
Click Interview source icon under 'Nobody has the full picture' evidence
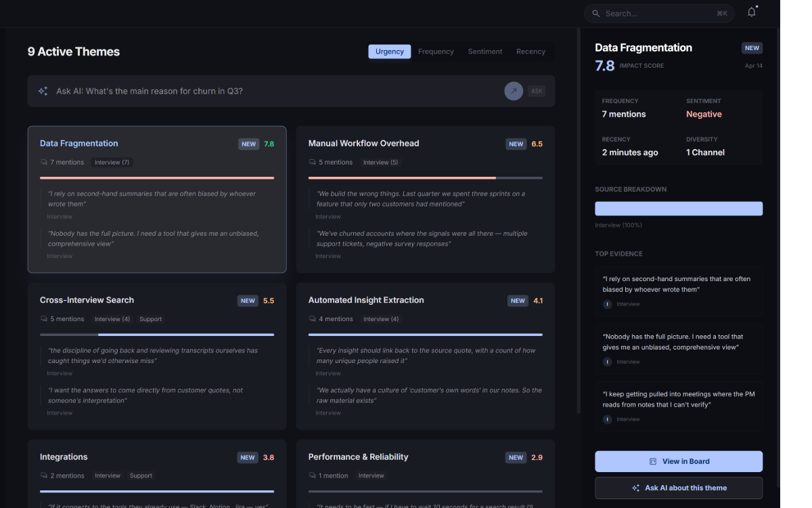(x=607, y=362)
